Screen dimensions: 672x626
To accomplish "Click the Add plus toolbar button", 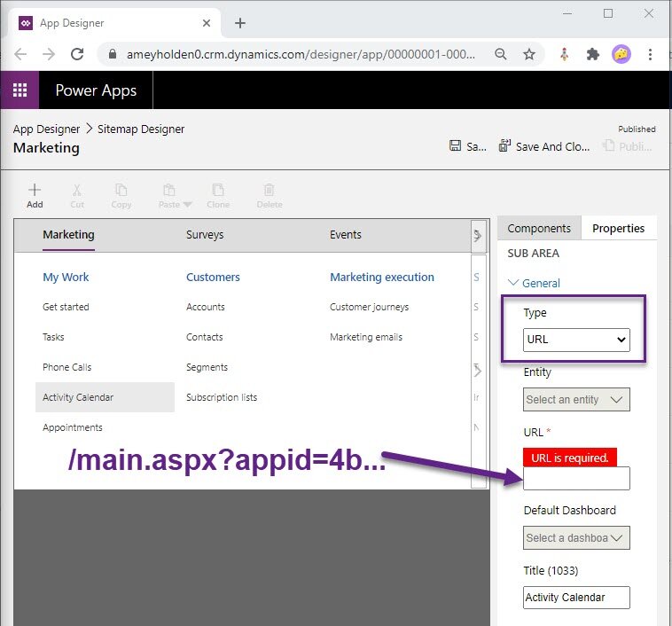I will (x=35, y=196).
